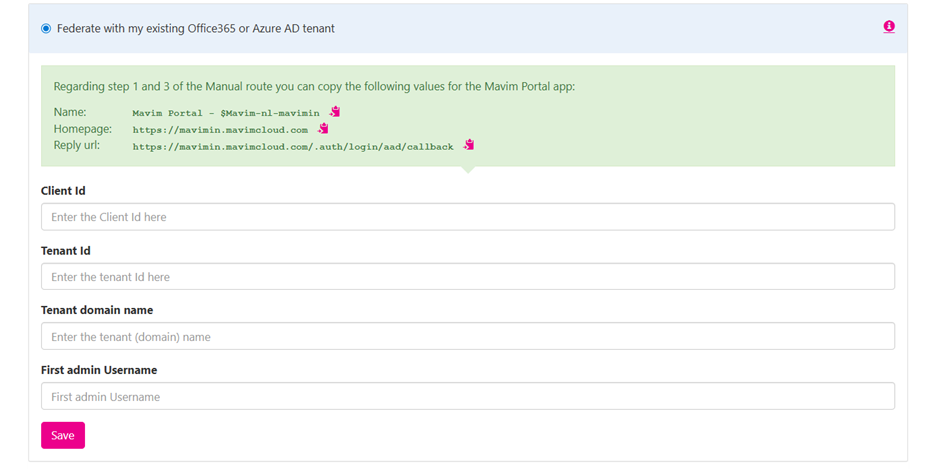Click the Tenant domain name field
Screen dimensions: 939x469
click(x=467, y=337)
